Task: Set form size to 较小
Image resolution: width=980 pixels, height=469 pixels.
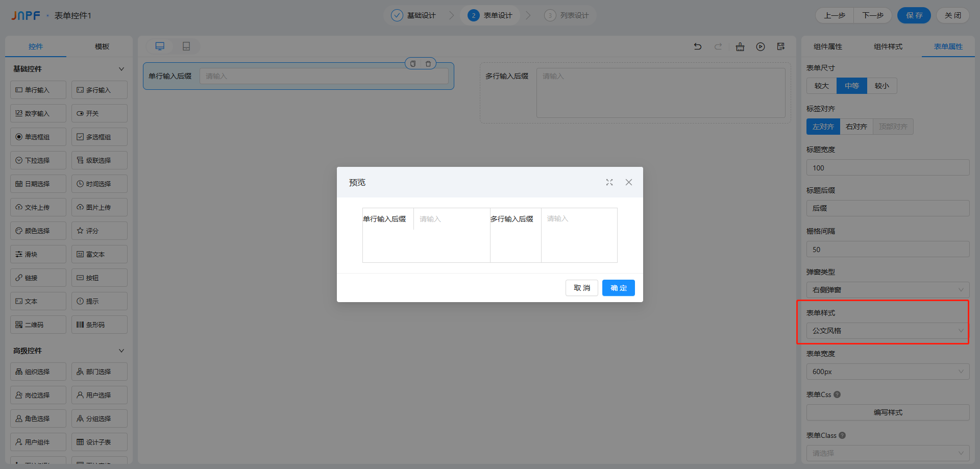Action: (x=882, y=86)
